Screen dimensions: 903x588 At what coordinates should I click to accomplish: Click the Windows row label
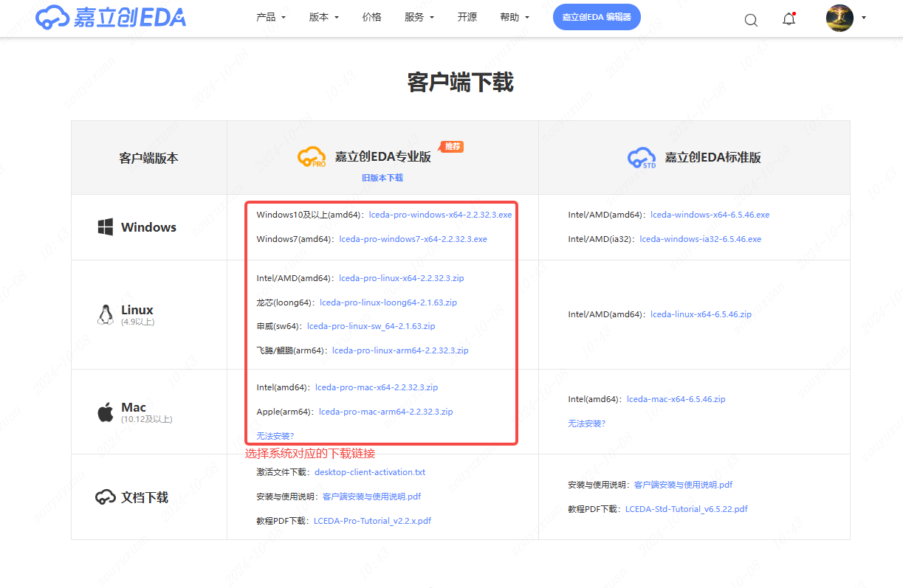148,227
